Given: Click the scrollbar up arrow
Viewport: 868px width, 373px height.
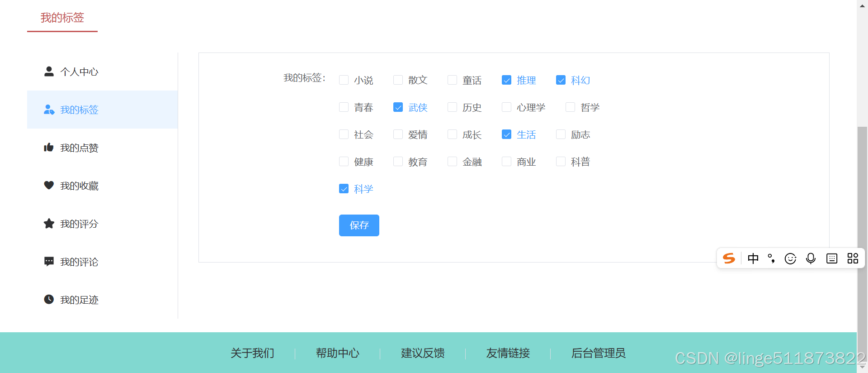Looking at the screenshot, I should point(863,5).
